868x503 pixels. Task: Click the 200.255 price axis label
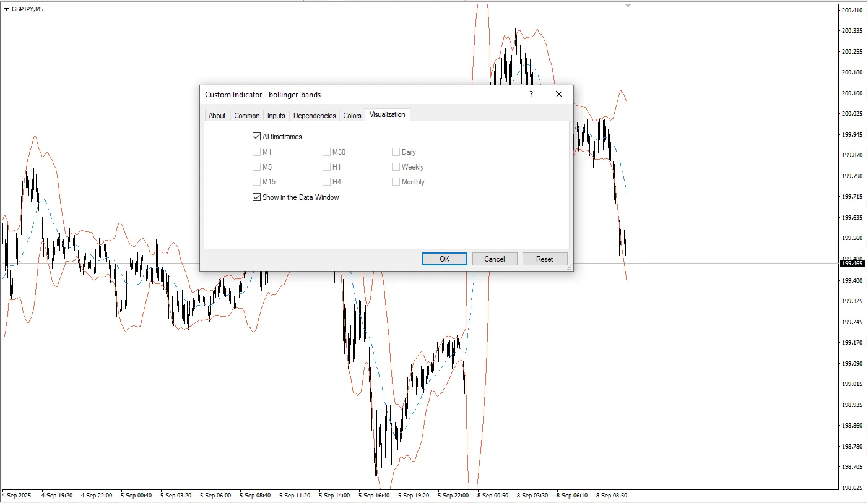(853, 52)
